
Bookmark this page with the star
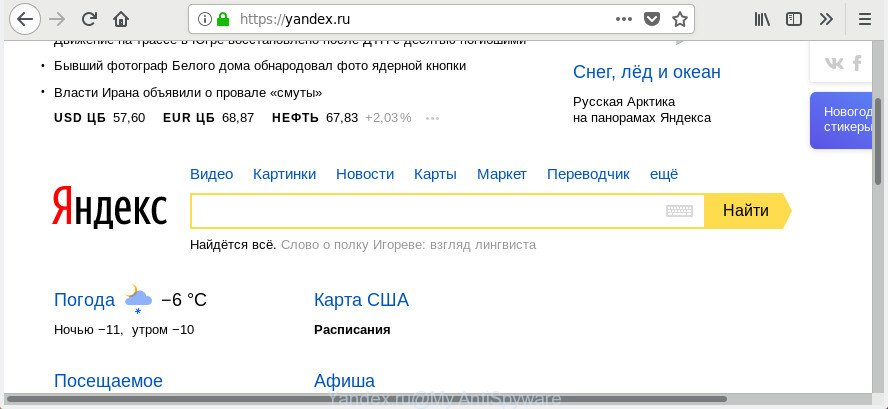[x=680, y=20]
